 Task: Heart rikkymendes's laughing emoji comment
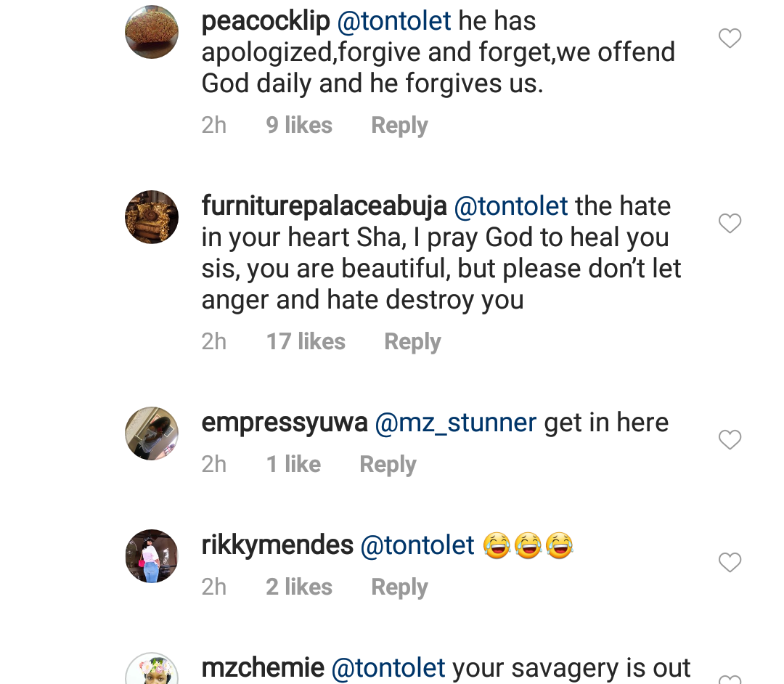coord(730,563)
